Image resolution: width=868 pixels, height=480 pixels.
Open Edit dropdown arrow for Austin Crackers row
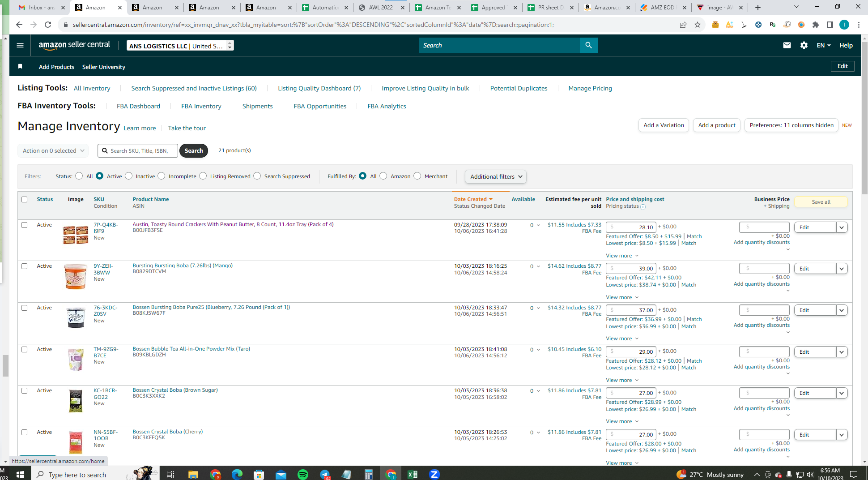click(842, 227)
